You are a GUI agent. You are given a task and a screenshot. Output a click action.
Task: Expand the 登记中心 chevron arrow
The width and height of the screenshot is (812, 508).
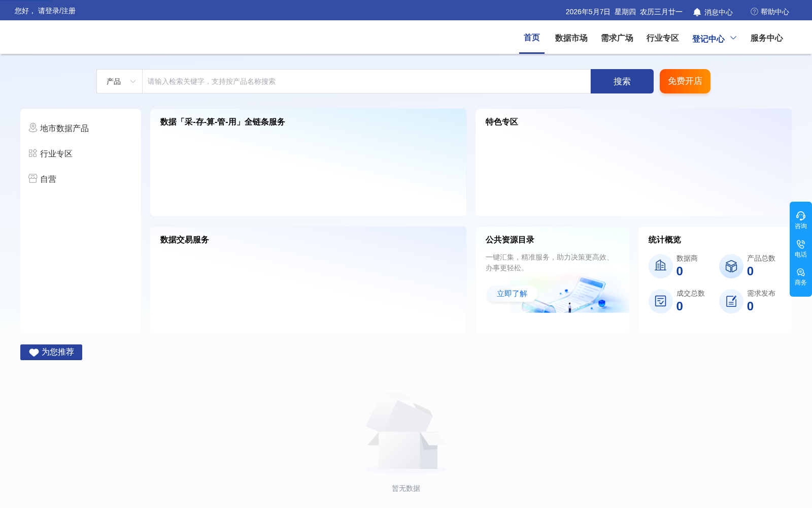tap(733, 38)
